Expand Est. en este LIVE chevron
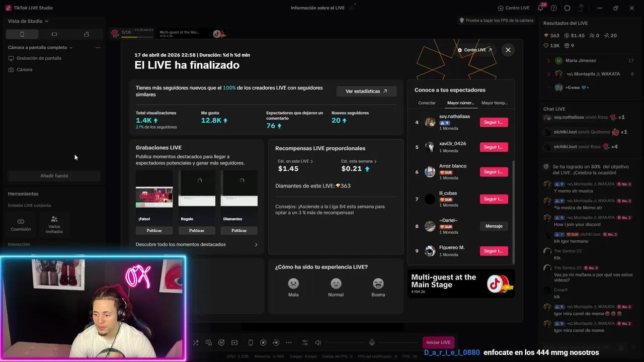 (311, 161)
